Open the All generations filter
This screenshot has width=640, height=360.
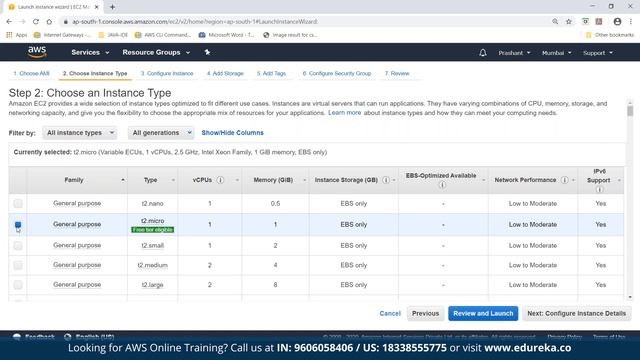[x=161, y=133]
